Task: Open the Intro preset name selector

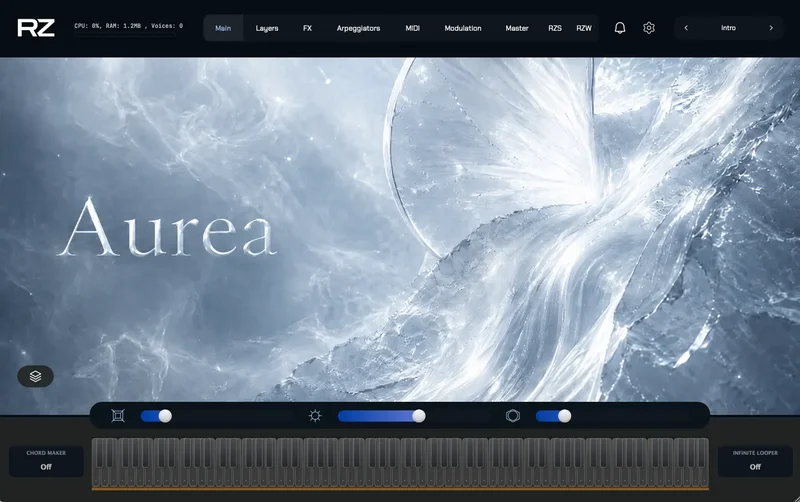Action: (729, 28)
